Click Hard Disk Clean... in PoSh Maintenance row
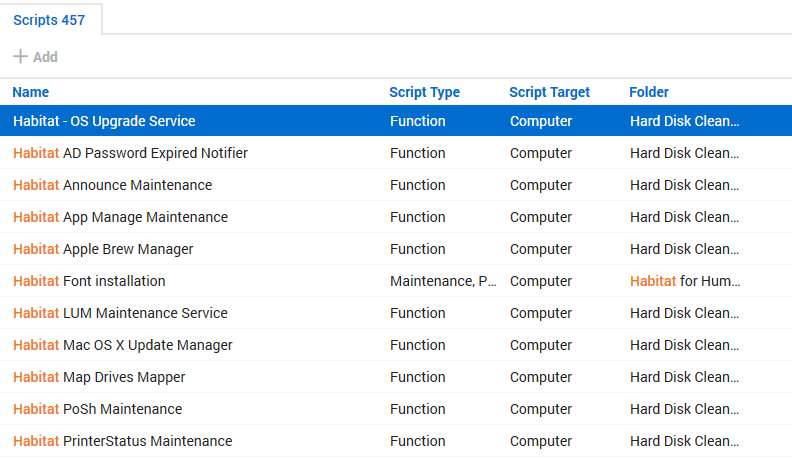Screen dimensions: 792x459 pos(684,409)
